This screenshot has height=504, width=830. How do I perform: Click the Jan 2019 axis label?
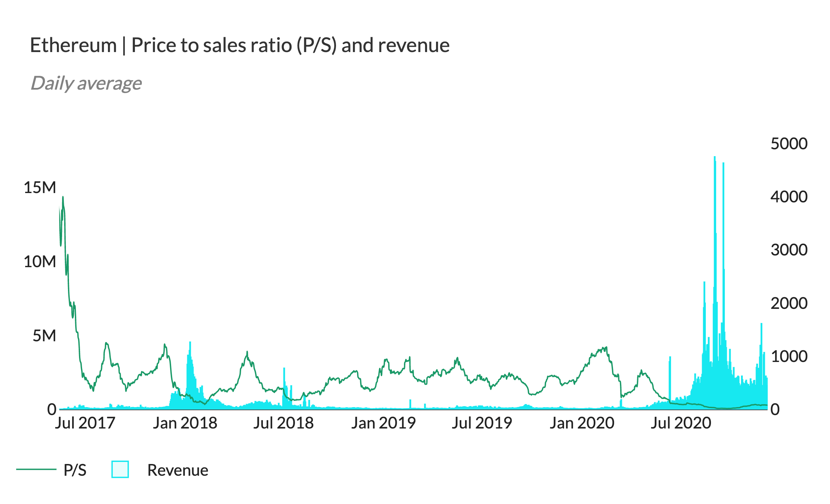383,423
